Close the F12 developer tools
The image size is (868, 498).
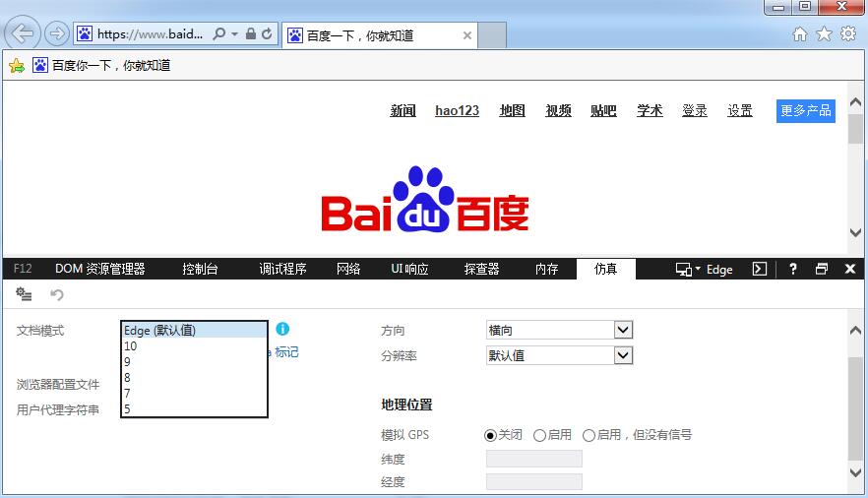click(850, 269)
